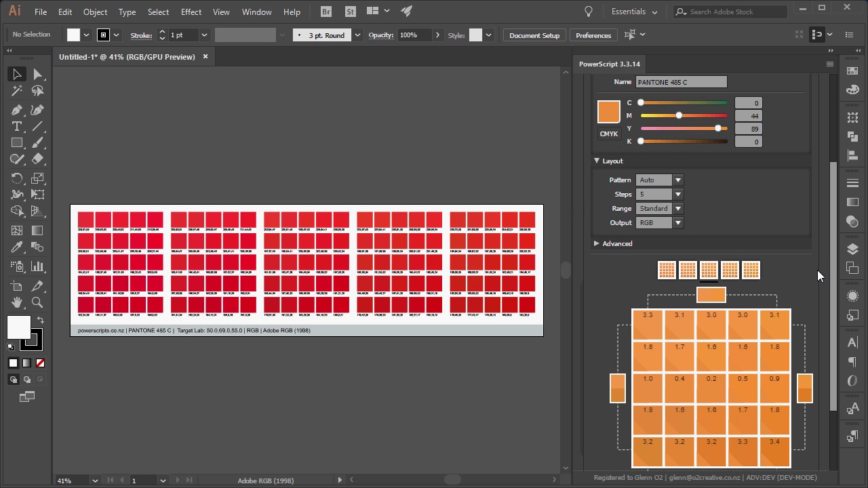Open the 3 pt. Round brush dropdown
868x488 pixels.
357,35
